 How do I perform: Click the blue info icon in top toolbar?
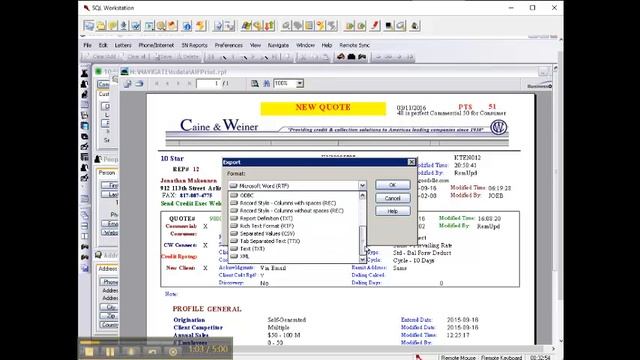[187, 26]
